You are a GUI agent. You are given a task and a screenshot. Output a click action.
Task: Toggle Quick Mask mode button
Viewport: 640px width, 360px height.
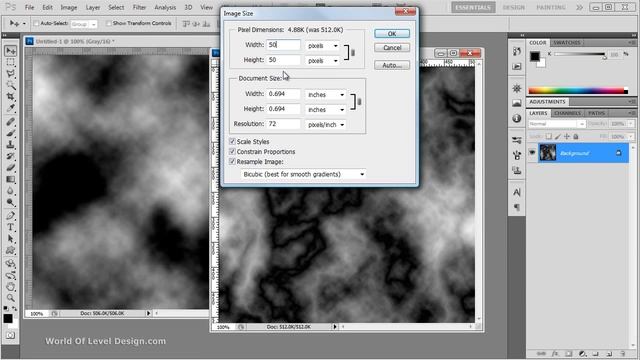(x=11, y=336)
